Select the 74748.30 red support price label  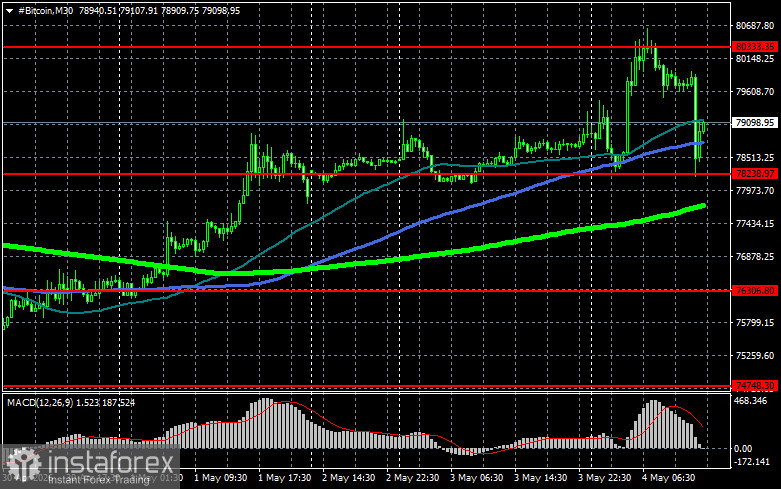coord(755,386)
